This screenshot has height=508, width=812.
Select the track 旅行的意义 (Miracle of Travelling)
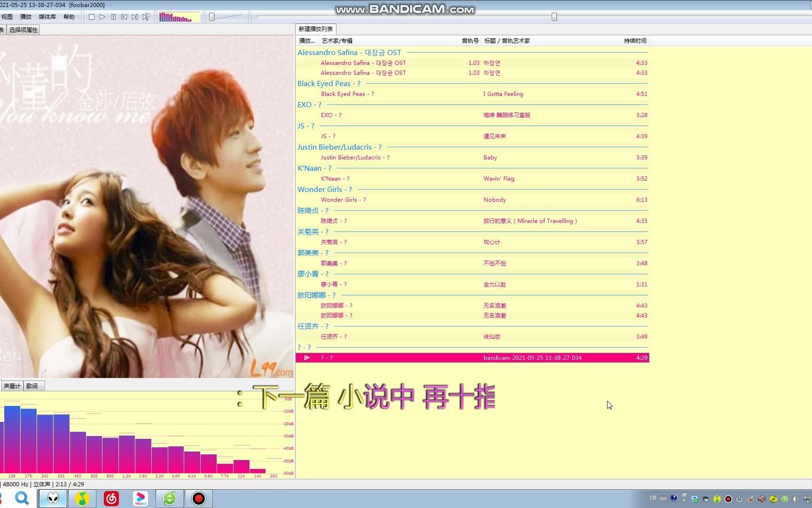pos(472,221)
